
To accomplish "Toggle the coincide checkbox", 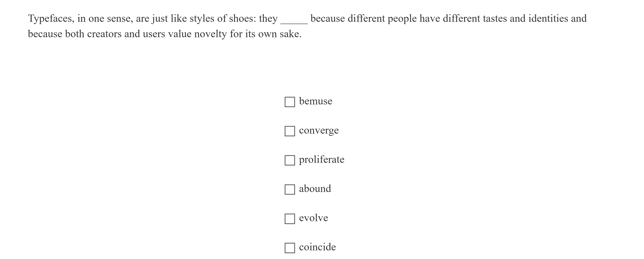I will tap(289, 248).
